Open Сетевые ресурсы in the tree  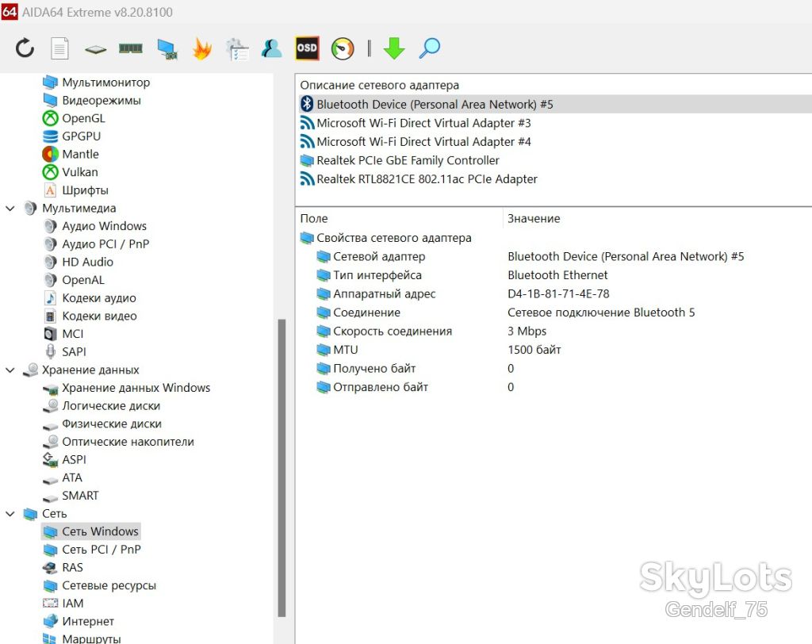(99, 585)
